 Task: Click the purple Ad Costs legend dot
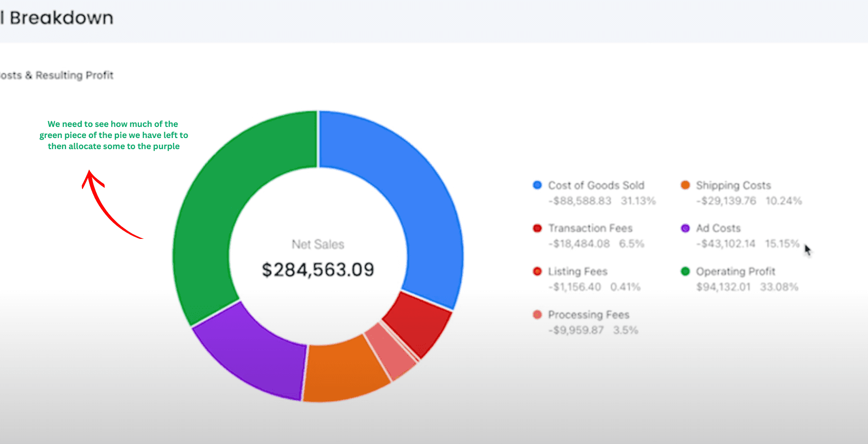(x=685, y=228)
